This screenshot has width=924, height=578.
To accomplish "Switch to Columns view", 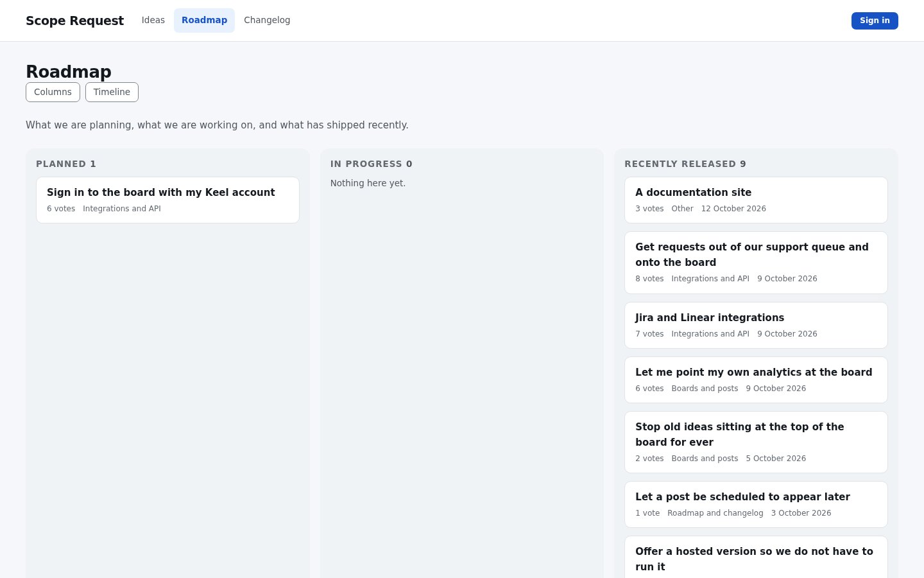I will tap(53, 92).
